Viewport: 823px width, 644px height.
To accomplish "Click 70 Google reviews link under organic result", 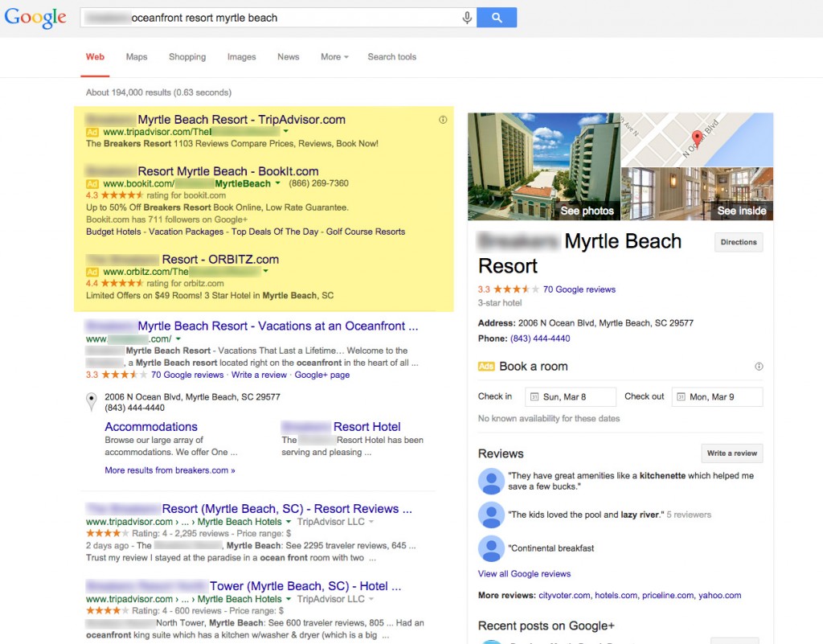I will coord(186,375).
